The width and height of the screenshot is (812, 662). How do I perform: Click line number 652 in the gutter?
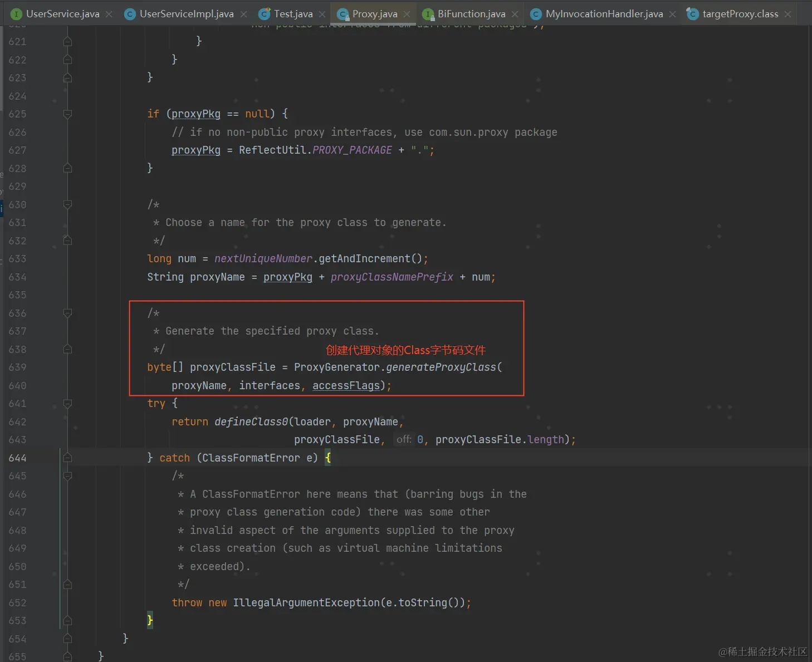pos(17,603)
